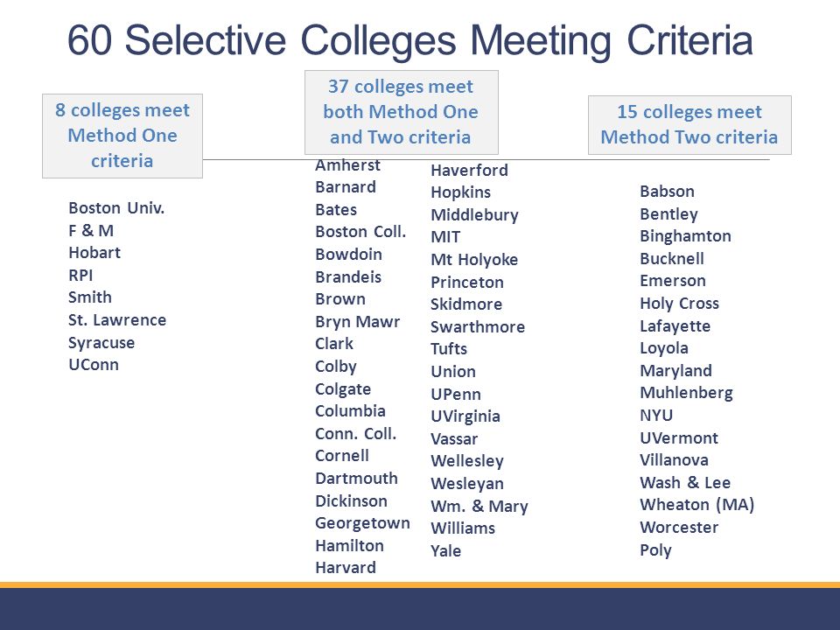This screenshot has width=840, height=630.
Task: Click 'Holy Cross' in the Method Two list
Action: point(679,304)
